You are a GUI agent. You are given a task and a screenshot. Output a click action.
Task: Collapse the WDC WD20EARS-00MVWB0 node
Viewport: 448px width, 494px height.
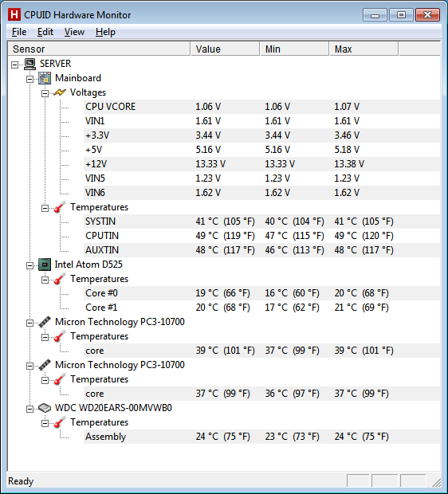click(x=29, y=409)
